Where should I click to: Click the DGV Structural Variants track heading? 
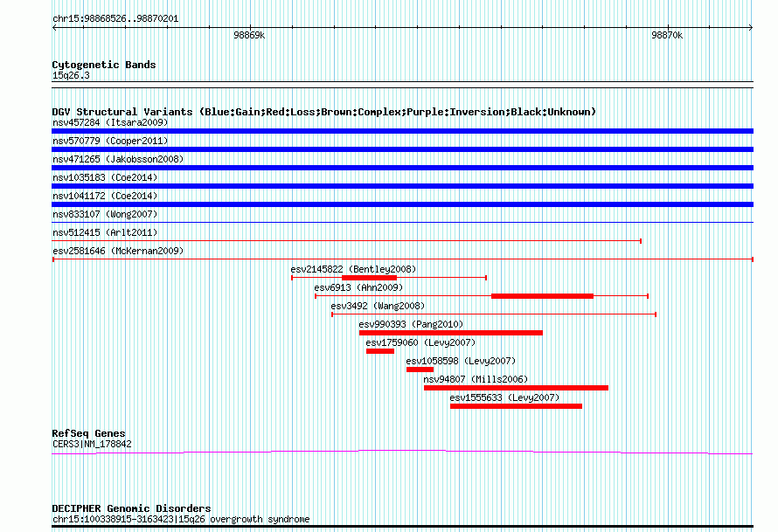324,112
